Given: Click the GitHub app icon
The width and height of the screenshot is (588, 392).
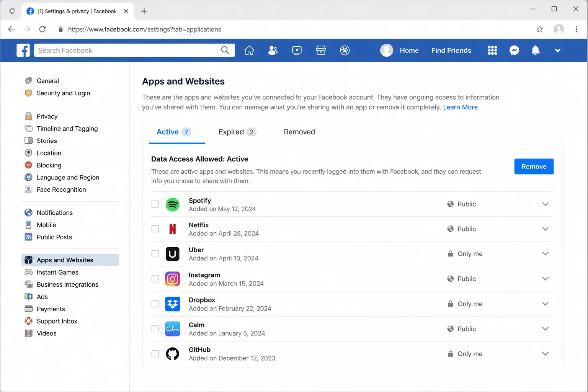Looking at the screenshot, I should (172, 354).
